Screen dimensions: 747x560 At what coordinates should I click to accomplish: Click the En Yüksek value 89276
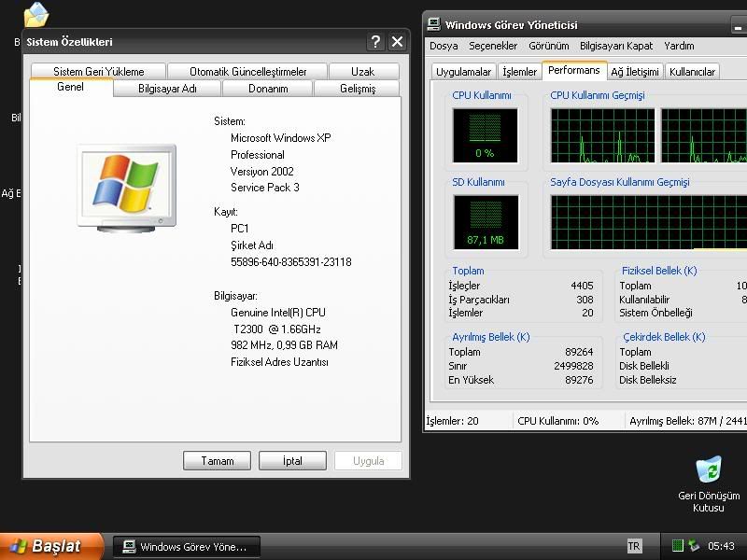pos(579,380)
